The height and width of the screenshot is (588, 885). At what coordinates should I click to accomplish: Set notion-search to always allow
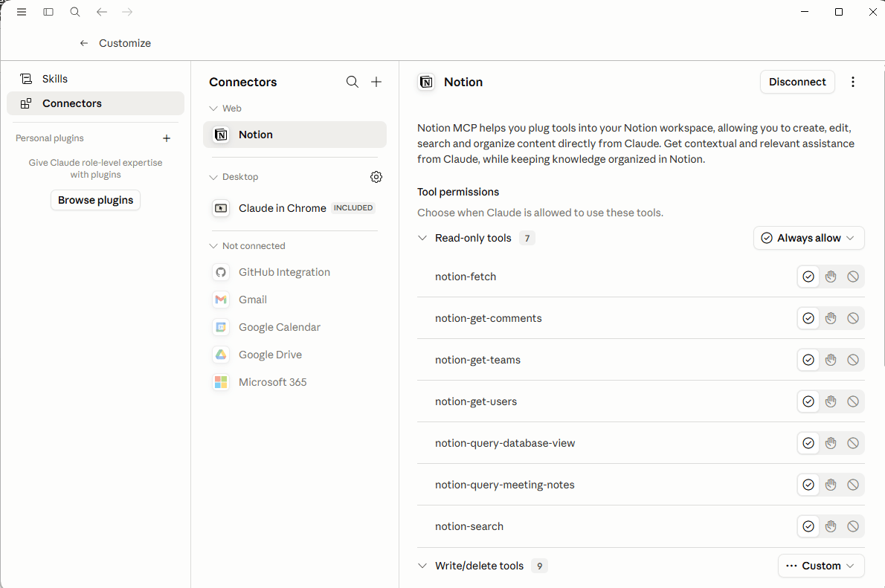(808, 526)
